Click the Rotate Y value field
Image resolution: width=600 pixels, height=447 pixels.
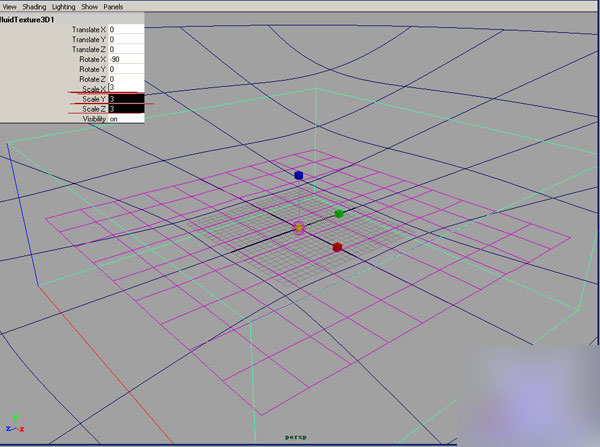(126, 69)
